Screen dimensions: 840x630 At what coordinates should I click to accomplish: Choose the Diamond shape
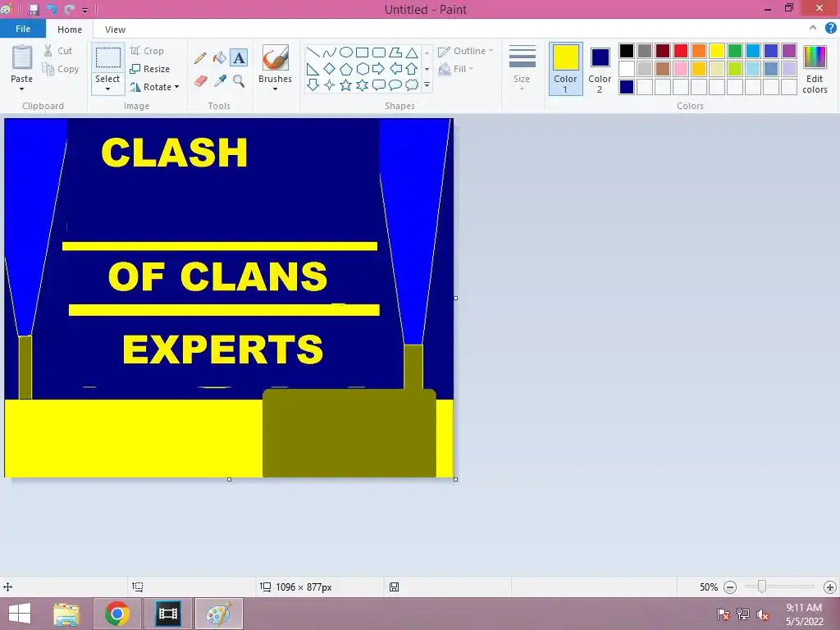tap(330, 69)
